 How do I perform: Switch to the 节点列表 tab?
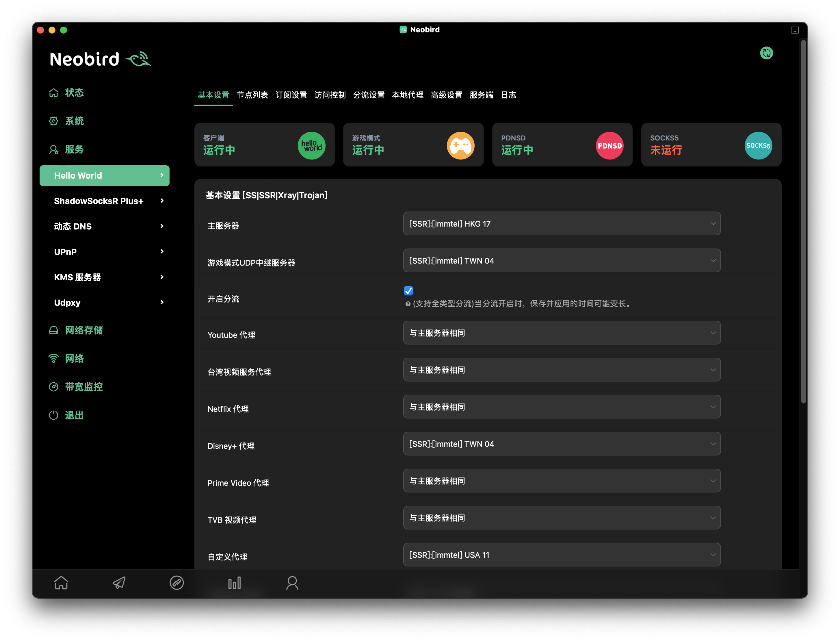point(252,95)
